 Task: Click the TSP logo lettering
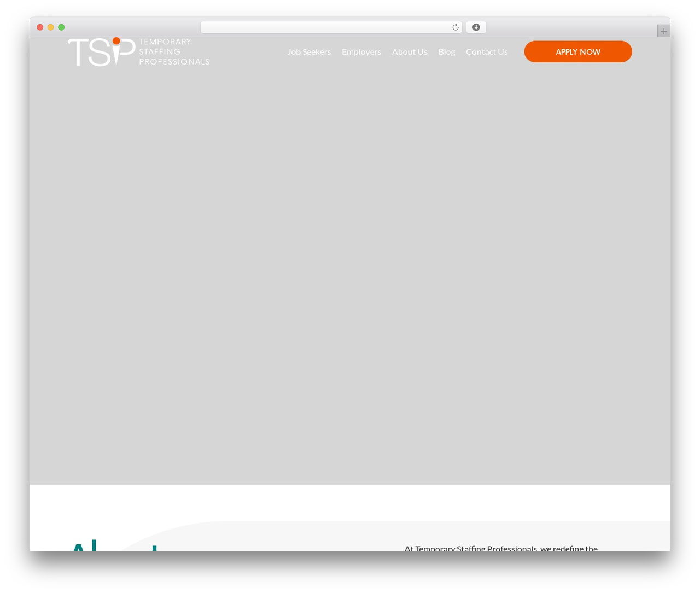click(x=102, y=52)
